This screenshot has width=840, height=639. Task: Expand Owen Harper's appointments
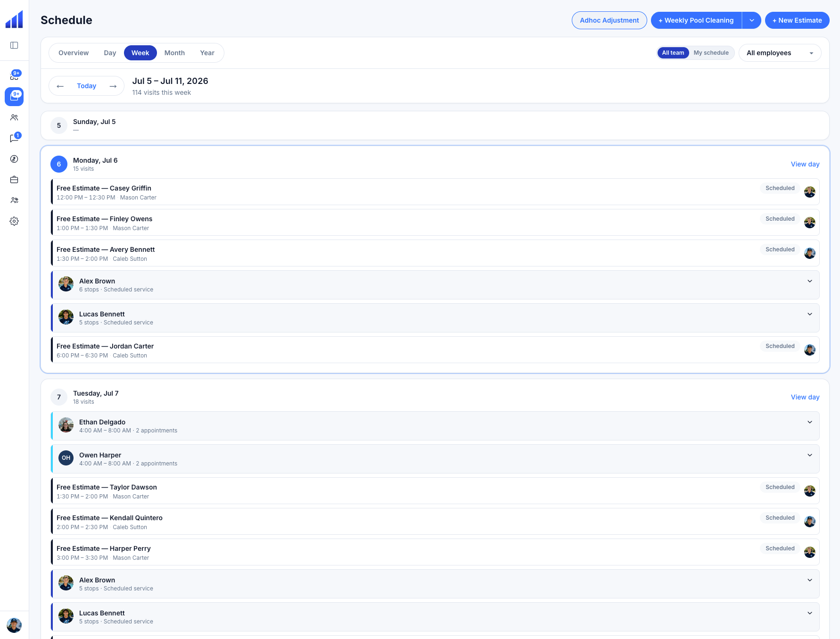pyautogui.click(x=810, y=455)
